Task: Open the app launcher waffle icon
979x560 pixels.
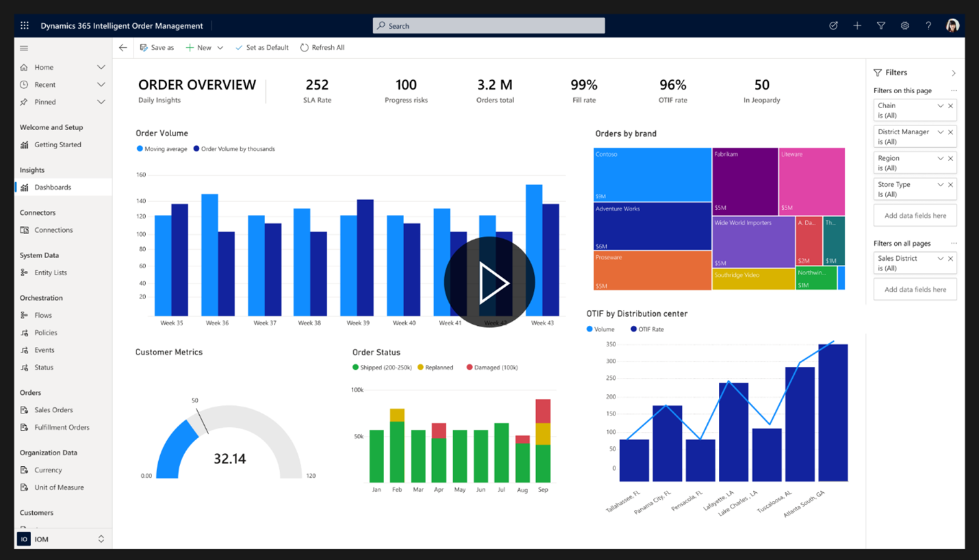Action: coord(24,25)
